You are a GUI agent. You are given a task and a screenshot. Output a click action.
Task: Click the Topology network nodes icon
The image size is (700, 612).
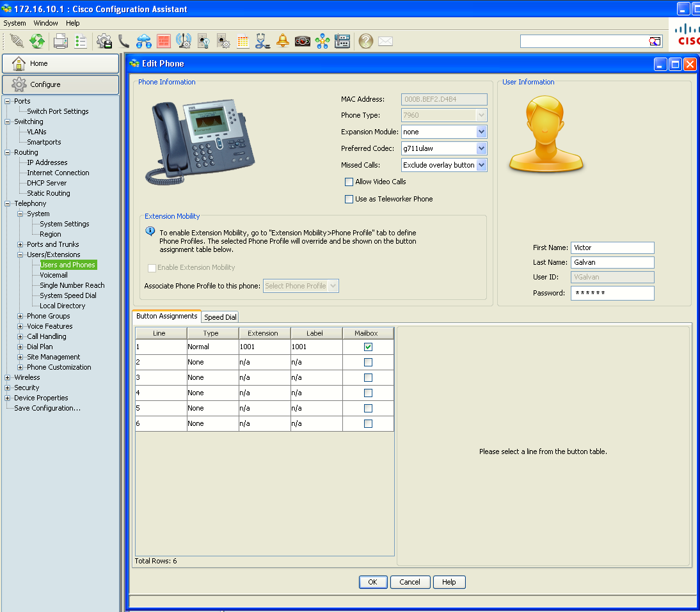click(322, 42)
